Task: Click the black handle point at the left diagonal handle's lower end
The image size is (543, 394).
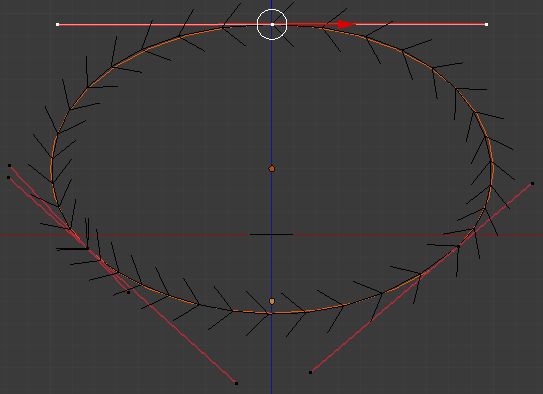Action: pyautogui.click(x=236, y=383)
